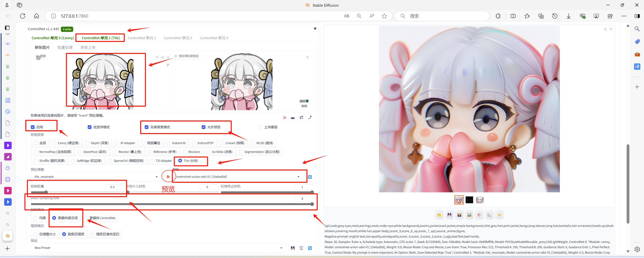Refresh the presets list icon
Viewport: 644px width, 258px height.
[310, 248]
